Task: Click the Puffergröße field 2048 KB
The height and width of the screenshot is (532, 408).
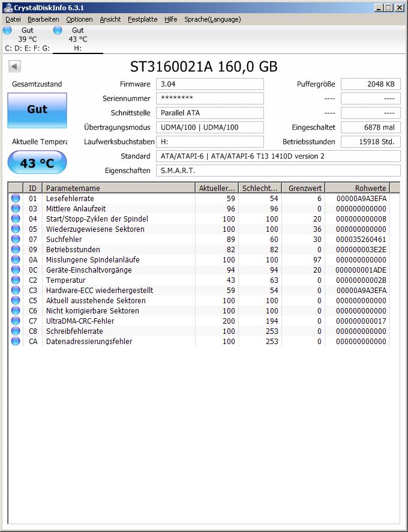Action: coord(371,84)
